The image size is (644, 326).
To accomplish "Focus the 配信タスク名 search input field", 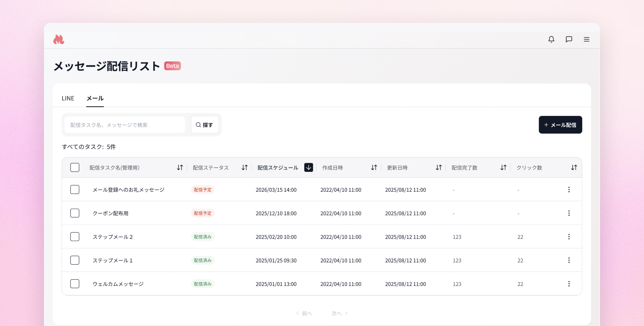I will (125, 125).
